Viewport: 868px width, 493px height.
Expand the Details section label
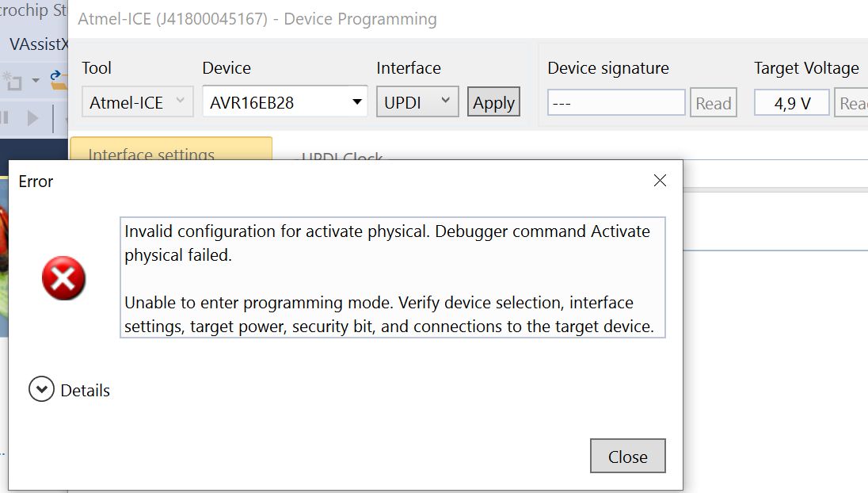click(x=86, y=391)
